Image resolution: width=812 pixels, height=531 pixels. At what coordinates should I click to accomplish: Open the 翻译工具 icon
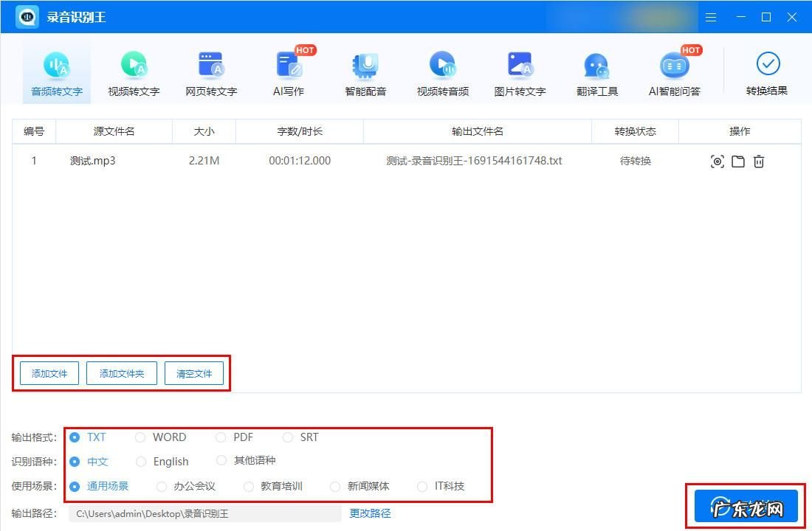click(596, 74)
